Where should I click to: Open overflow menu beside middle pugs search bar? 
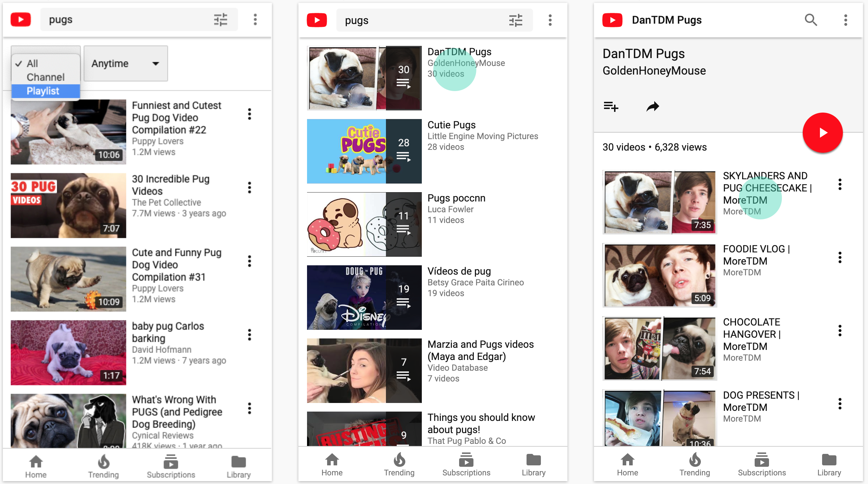(x=550, y=20)
